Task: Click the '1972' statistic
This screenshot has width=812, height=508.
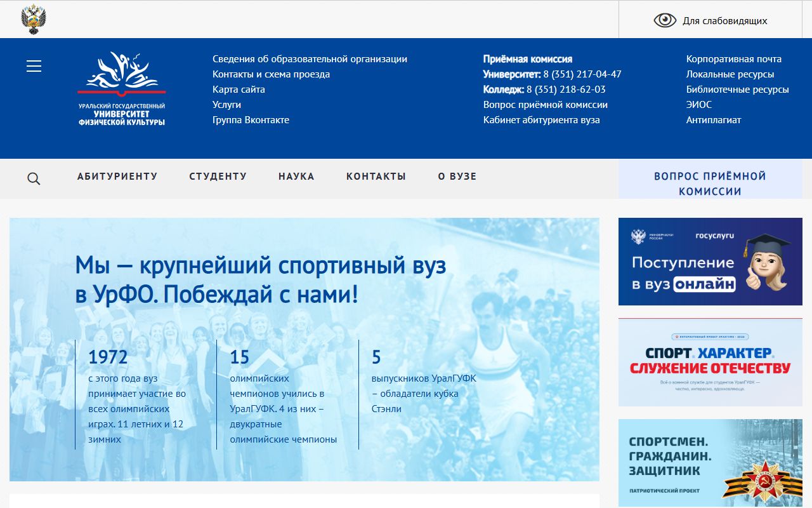Action: 108,358
